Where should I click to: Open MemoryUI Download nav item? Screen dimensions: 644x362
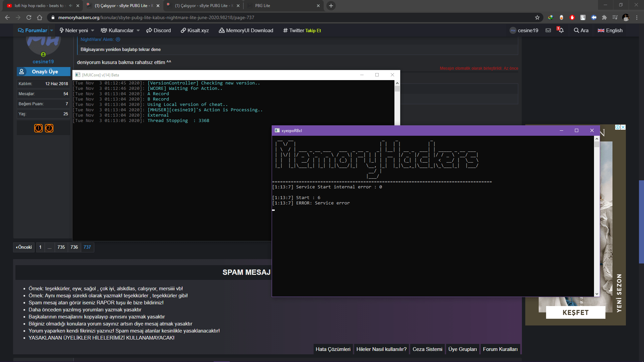(x=246, y=31)
